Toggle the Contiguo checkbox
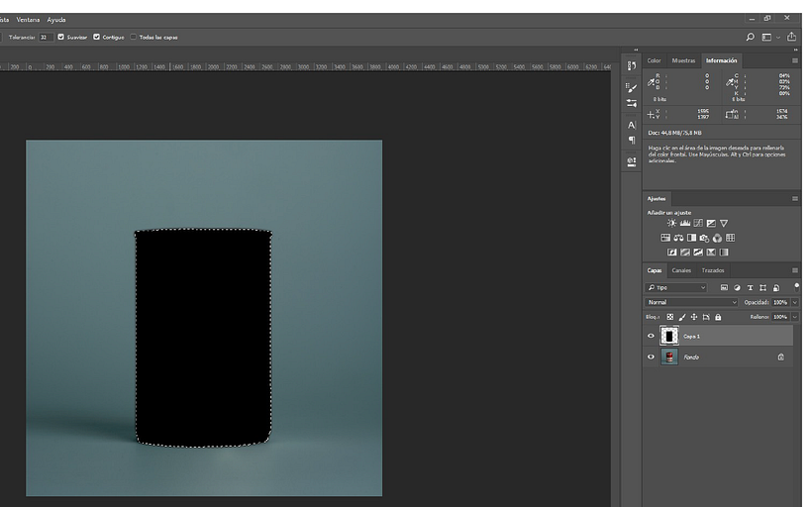The width and height of the screenshot is (812, 507). coord(96,37)
